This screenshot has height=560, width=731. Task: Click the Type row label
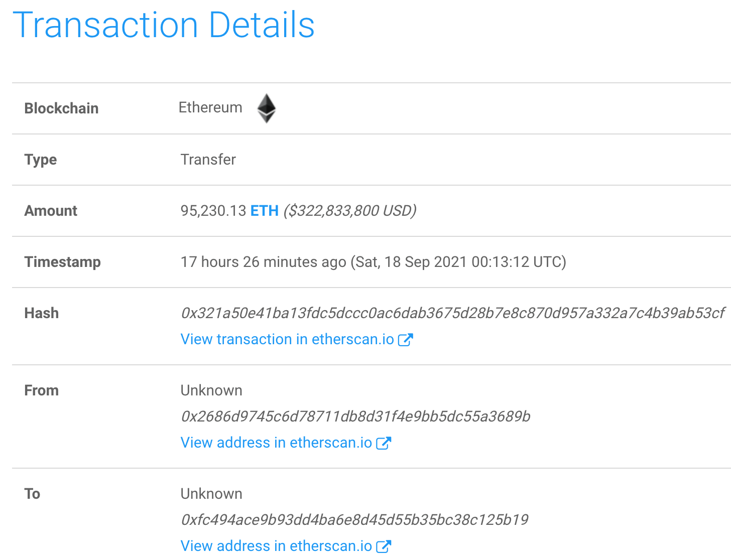pos(40,160)
